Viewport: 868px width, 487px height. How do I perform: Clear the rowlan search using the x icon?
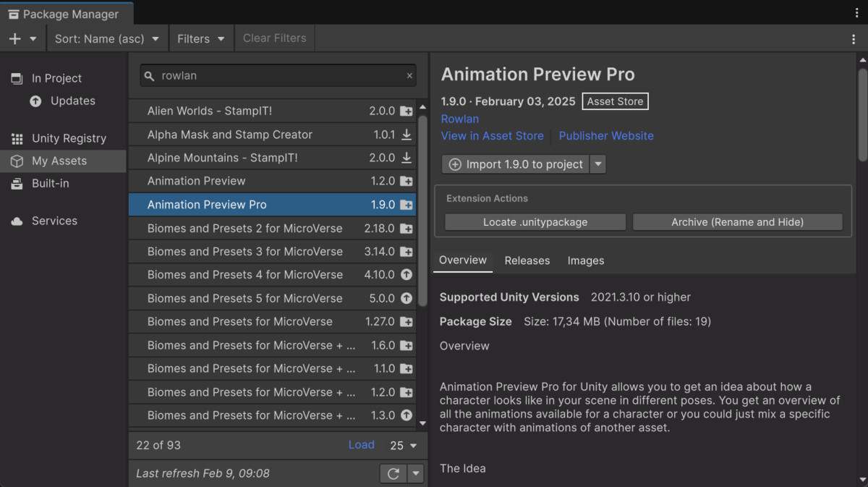409,75
